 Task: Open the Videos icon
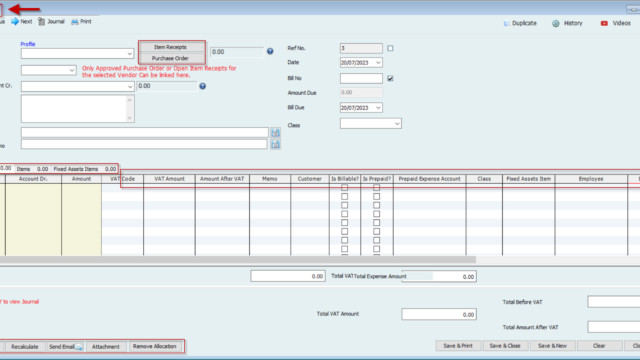tap(604, 23)
